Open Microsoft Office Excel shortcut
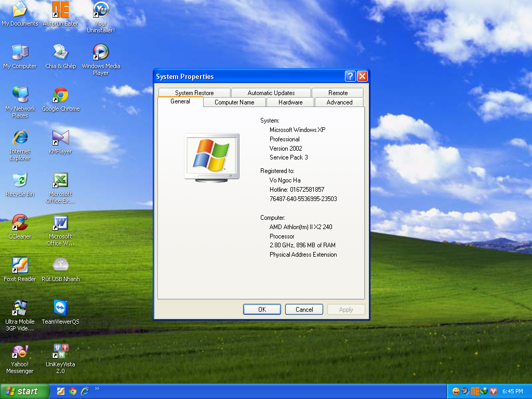This screenshot has height=399, width=532. click(60, 188)
